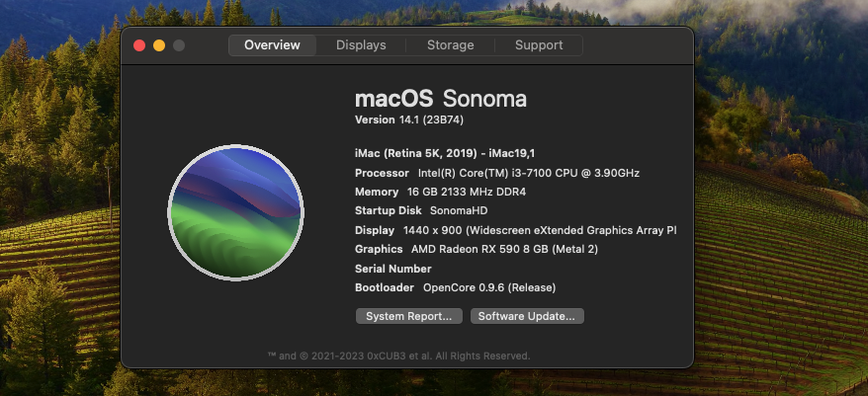Viewport: 868px width, 396px height.
Task: Click the macOS Sonoma circular logo
Action: [235, 212]
